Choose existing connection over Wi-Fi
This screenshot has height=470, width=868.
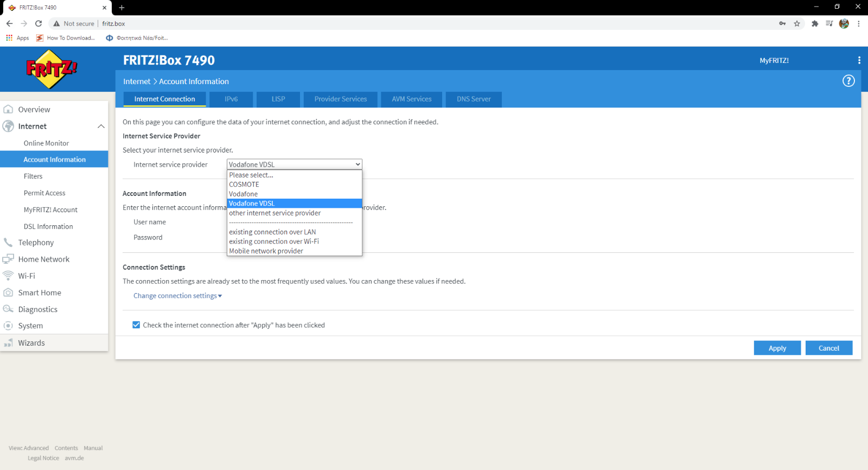click(x=295, y=242)
